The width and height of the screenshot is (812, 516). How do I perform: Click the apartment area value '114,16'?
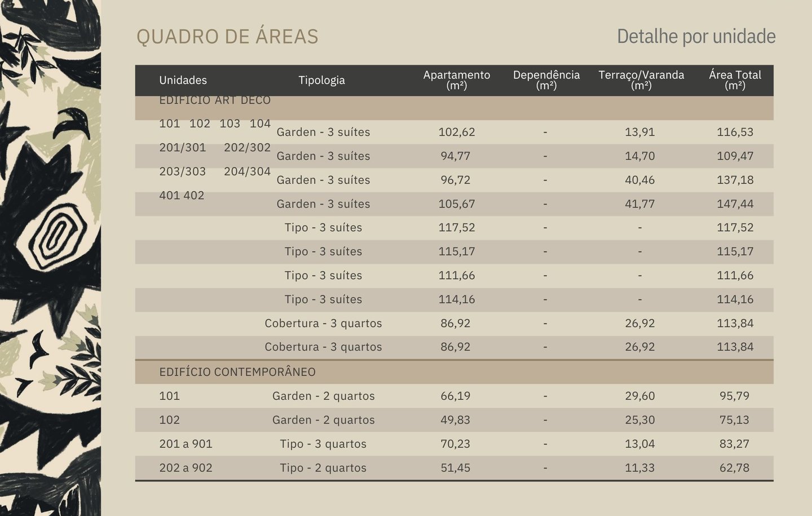coord(457,299)
